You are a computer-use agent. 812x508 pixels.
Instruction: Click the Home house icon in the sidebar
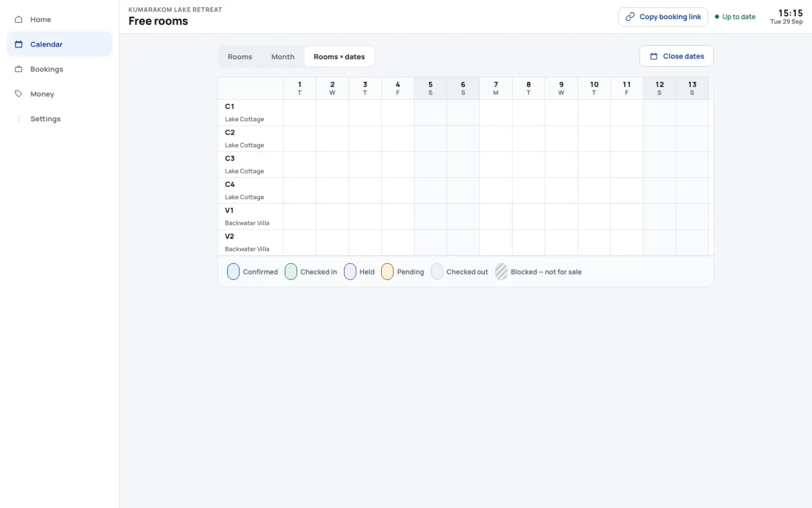pos(19,19)
